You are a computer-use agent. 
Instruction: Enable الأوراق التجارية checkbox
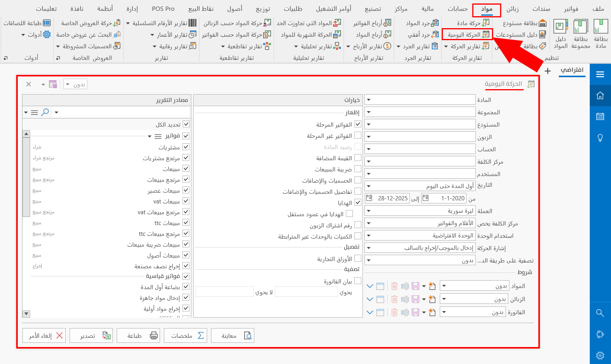tap(358, 259)
